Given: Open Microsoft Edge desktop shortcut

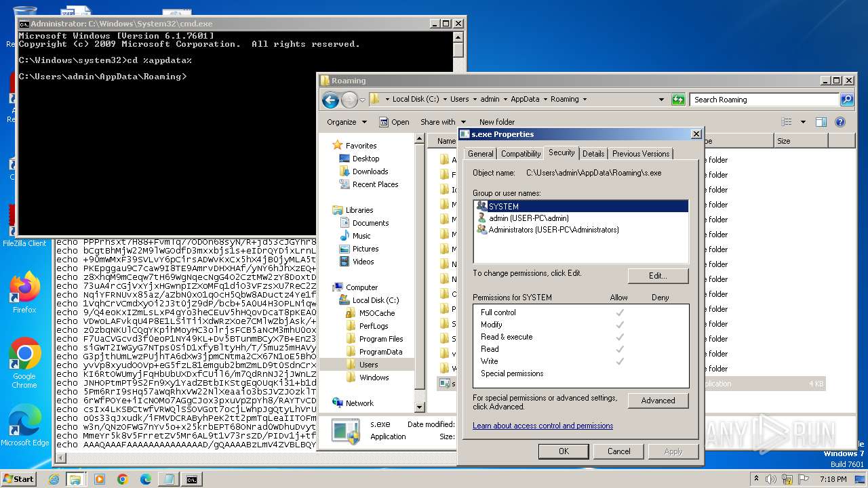Looking at the screenshot, I should (24, 426).
